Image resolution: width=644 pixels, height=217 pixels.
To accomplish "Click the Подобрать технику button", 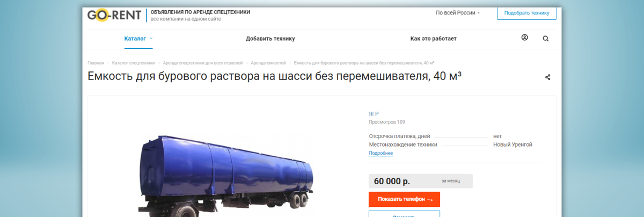I will pyautogui.click(x=527, y=13).
